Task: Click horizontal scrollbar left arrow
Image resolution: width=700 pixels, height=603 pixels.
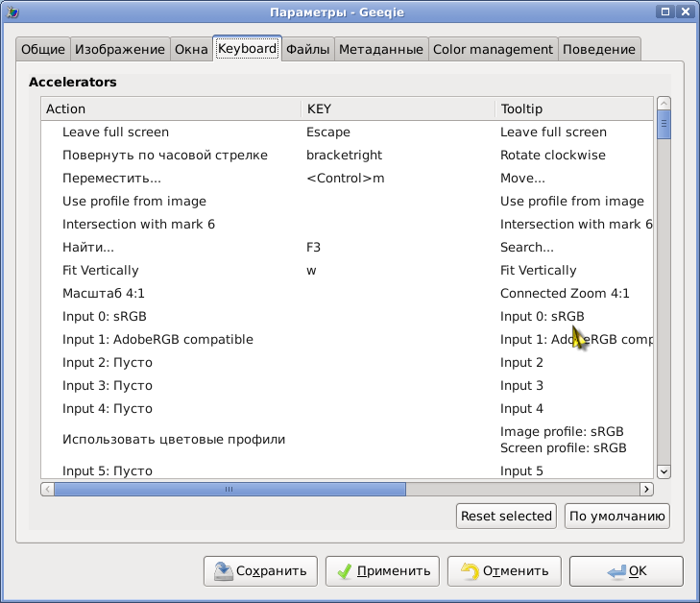Action: pyautogui.click(x=48, y=489)
